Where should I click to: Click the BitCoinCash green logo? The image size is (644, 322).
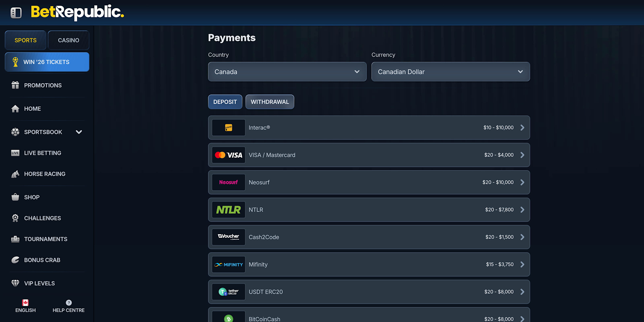pyautogui.click(x=228, y=318)
